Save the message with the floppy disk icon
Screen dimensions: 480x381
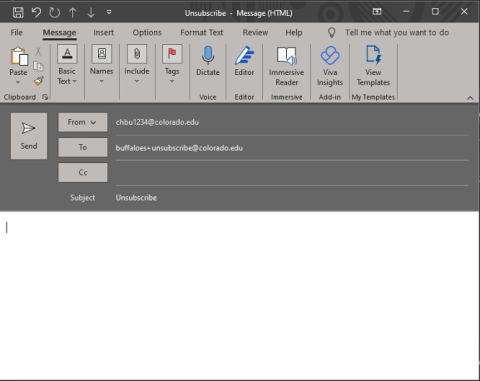click(x=18, y=13)
